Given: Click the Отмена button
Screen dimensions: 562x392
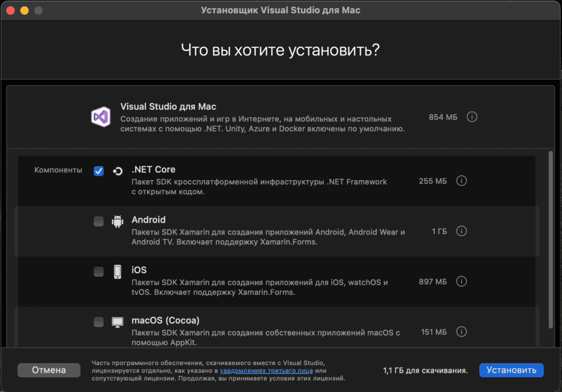Looking at the screenshot, I should [x=49, y=370].
